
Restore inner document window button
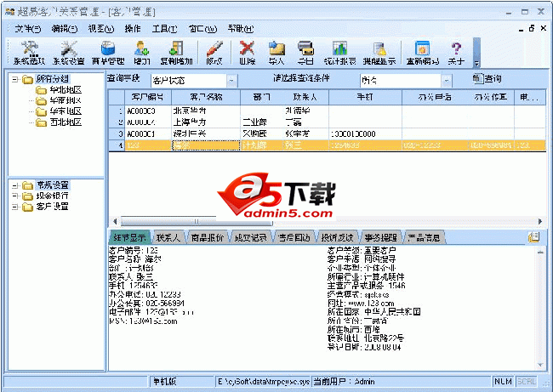pos(532,29)
